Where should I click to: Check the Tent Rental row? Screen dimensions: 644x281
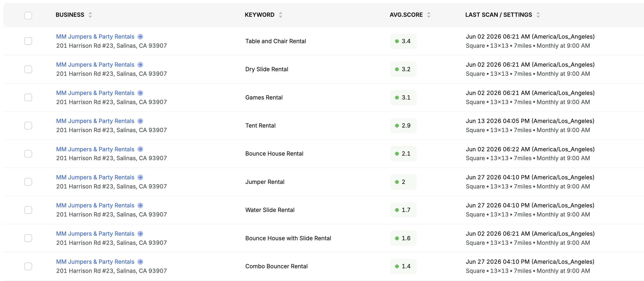click(x=28, y=125)
